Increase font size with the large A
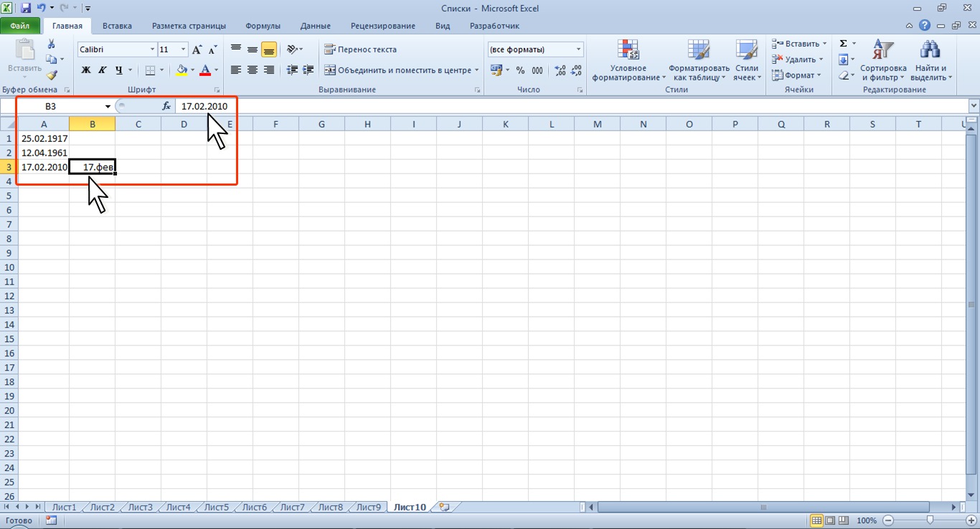 197,49
